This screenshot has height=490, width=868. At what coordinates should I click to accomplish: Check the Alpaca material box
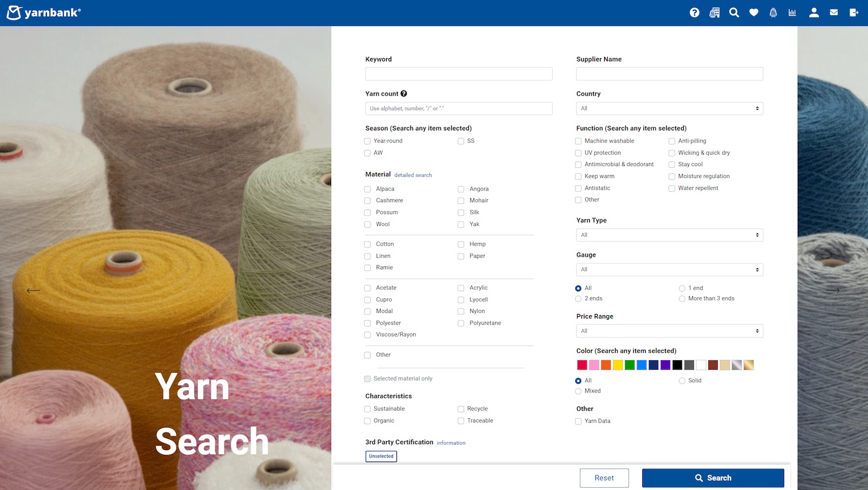tap(367, 189)
